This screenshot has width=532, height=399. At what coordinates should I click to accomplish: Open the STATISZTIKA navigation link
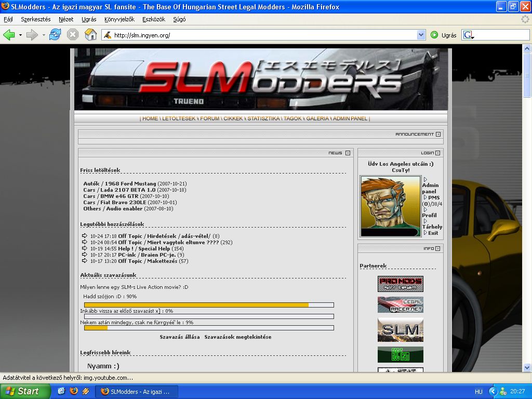coord(263,118)
